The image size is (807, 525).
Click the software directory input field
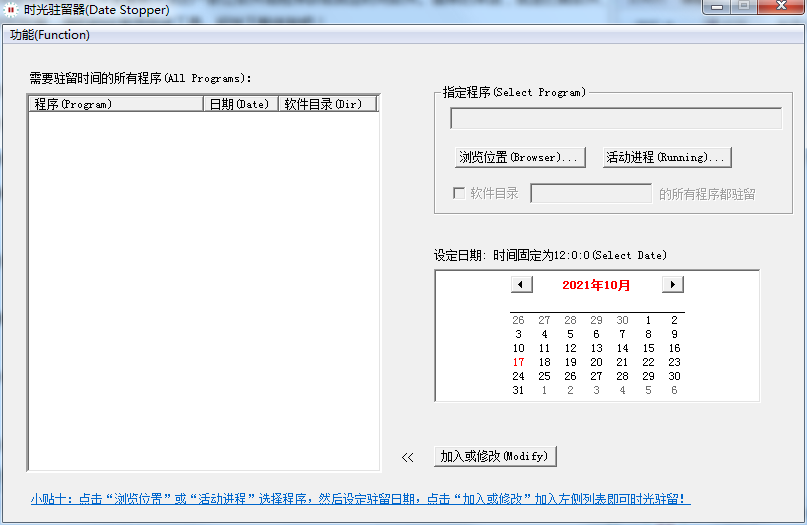coord(591,194)
